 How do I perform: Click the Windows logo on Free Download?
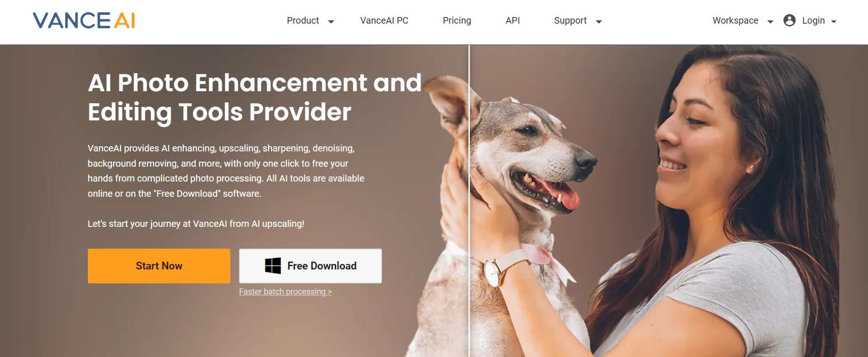pos(273,266)
